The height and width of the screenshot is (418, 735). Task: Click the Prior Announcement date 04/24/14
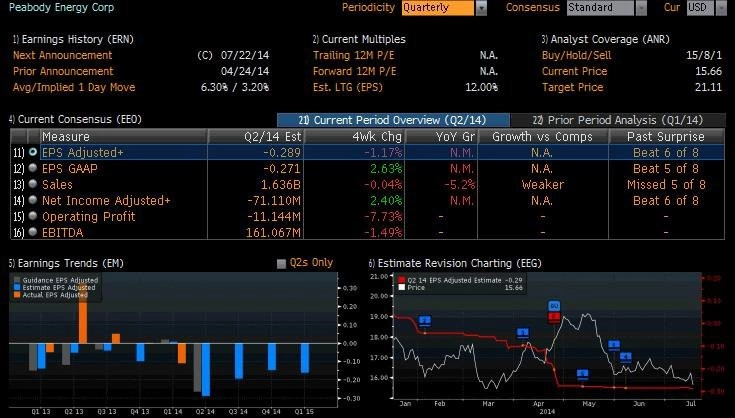(245, 71)
